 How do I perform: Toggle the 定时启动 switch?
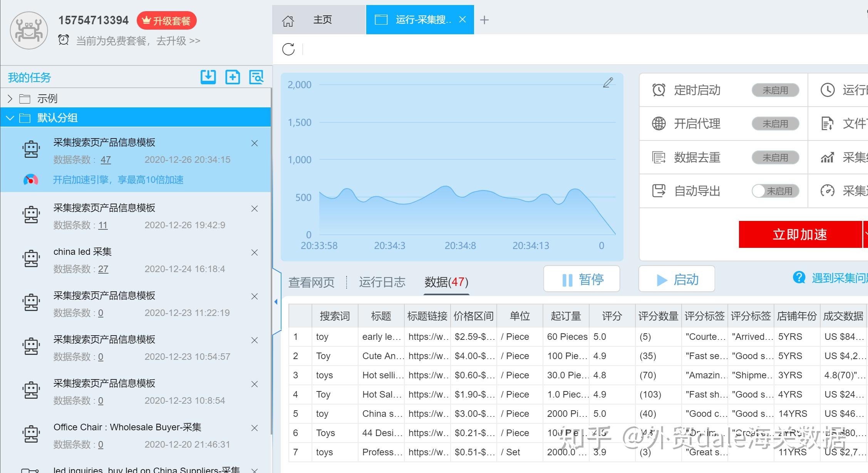(775, 90)
